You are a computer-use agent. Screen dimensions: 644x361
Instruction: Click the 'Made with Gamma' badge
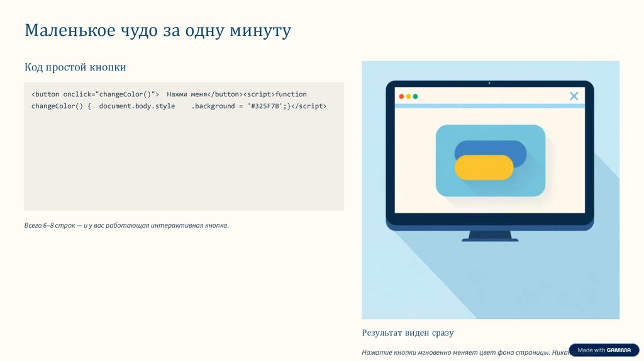coord(604,350)
